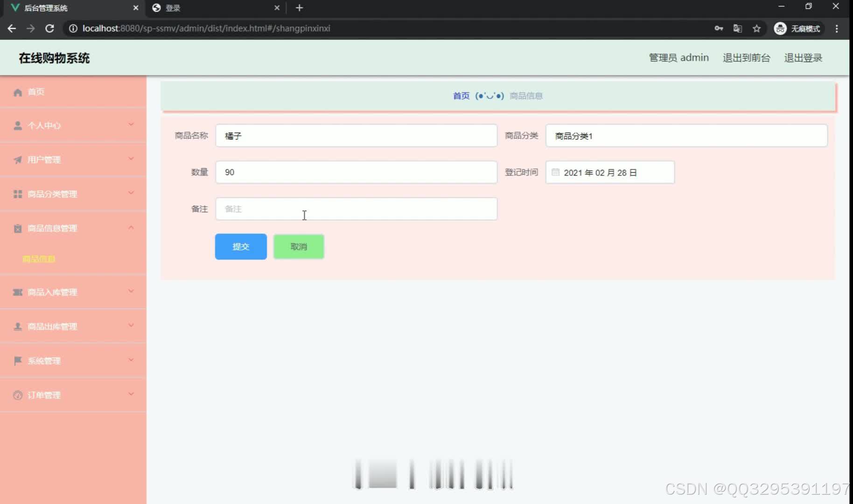
Task: Click the browser address bar URL
Action: click(206, 28)
